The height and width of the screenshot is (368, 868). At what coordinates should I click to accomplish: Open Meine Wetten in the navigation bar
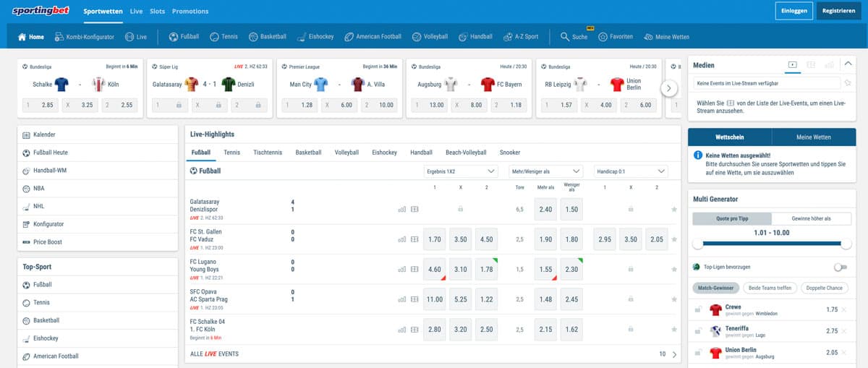666,37
